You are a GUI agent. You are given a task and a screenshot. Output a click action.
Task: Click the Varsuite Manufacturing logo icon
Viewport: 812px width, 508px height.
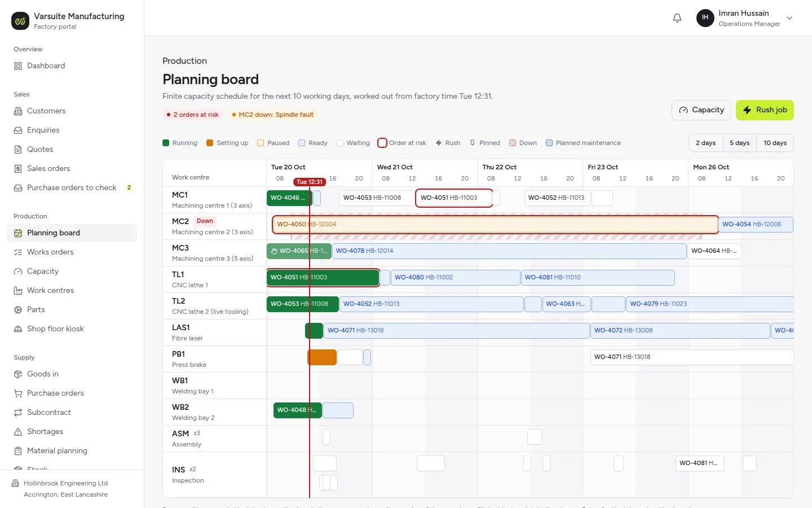(x=20, y=21)
